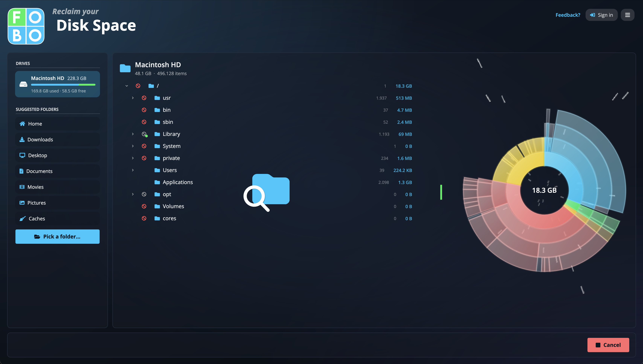This screenshot has height=364, width=643.
Task: Open the Caches suggested folder
Action: 58,219
